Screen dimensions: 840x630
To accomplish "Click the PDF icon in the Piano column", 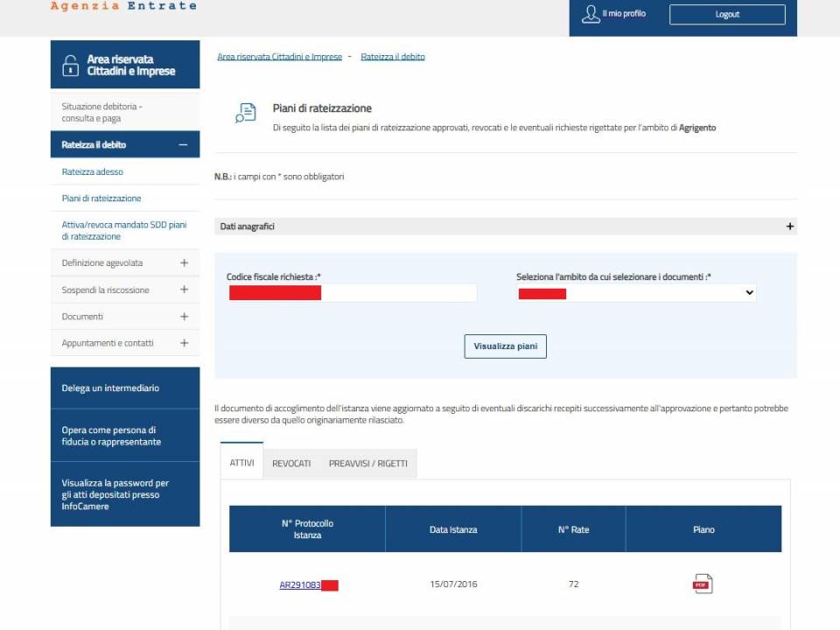I will click(x=703, y=583).
